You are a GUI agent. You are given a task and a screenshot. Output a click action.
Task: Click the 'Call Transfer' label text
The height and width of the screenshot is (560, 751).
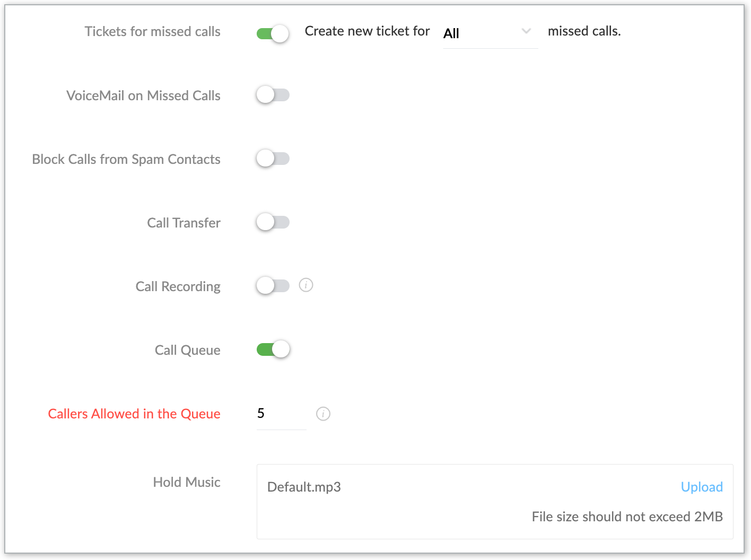[x=184, y=223]
